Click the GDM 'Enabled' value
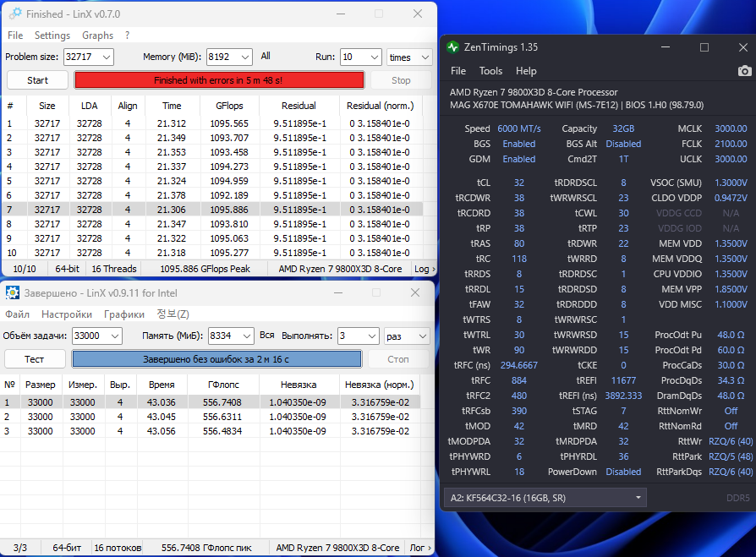This screenshot has width=756, height=557. [518, 159]
